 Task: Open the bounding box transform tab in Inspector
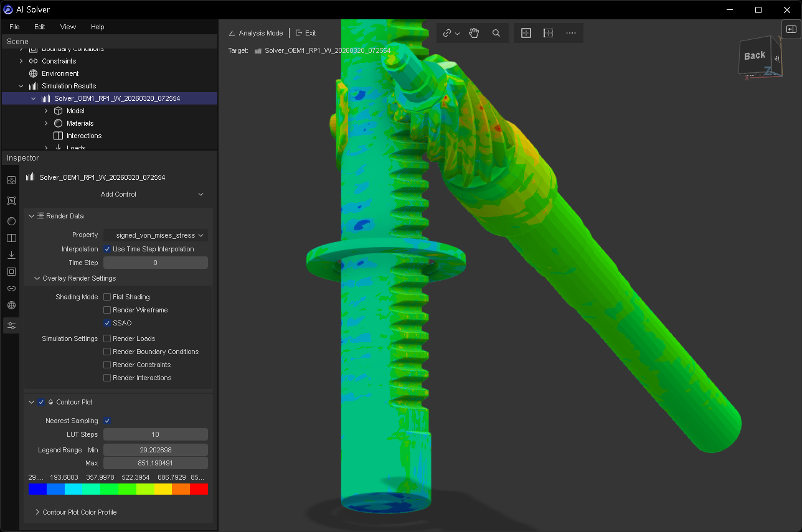(x=11, y=201)
